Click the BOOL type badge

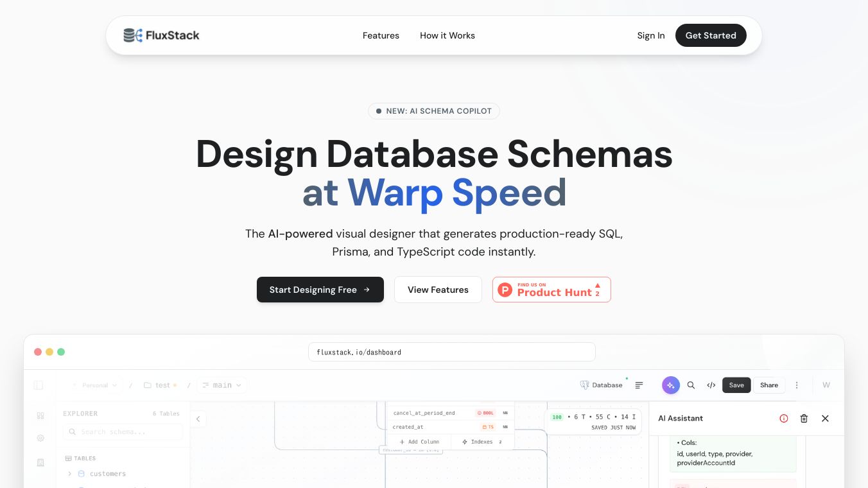(x=485, y=413)
